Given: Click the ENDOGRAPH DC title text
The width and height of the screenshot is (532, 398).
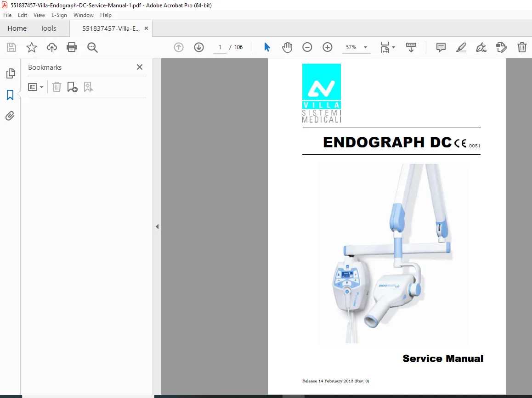Looking at the screenshot, I should 387,142.
